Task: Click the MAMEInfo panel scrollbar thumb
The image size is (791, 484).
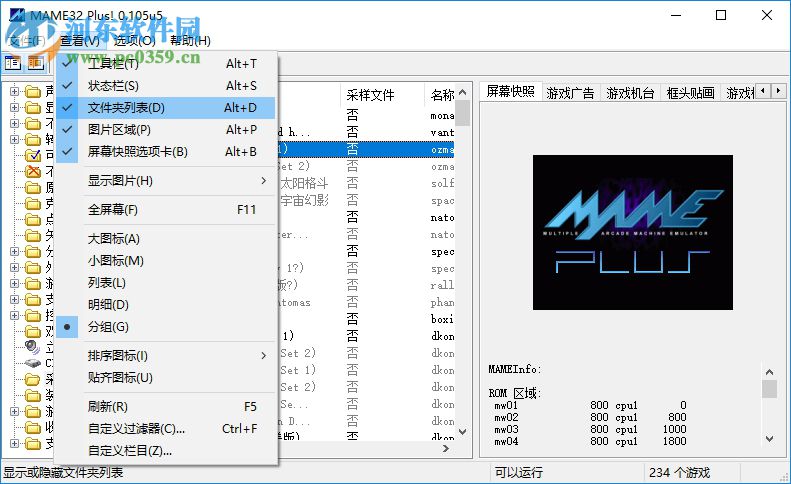Action: [x=769, y=389]
